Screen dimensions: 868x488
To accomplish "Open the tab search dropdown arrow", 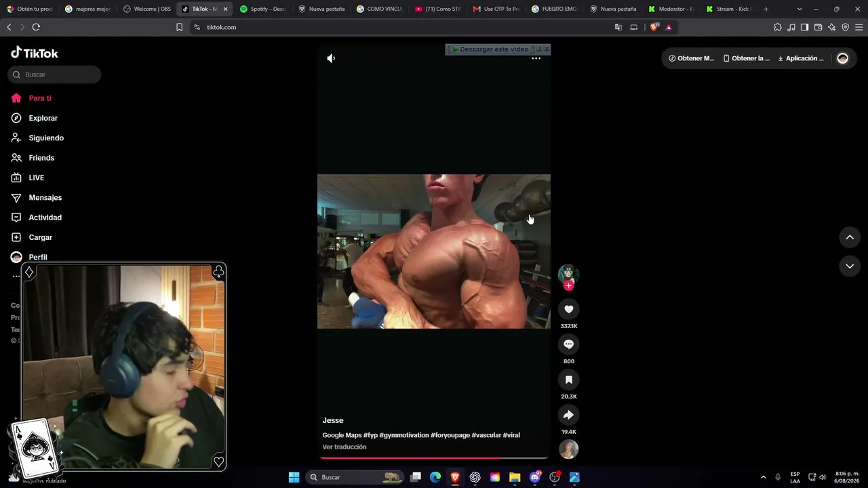I will 800,9.
